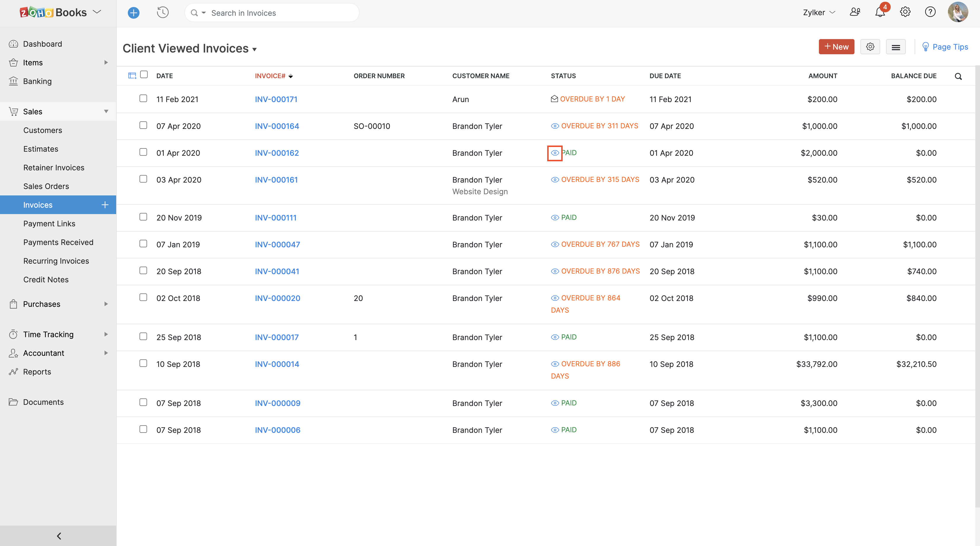Viewport: 980px width, 546px height.
Task: Expand the Items sidebar section
Action: [106, 62]
